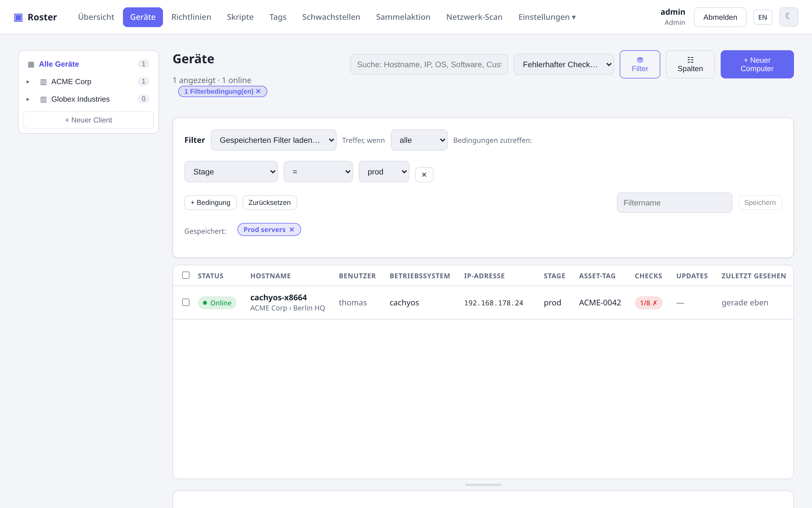This screenshot has height=508, width=812.
Task: Open the Spalten column chooser
Action: coord(690,64)
